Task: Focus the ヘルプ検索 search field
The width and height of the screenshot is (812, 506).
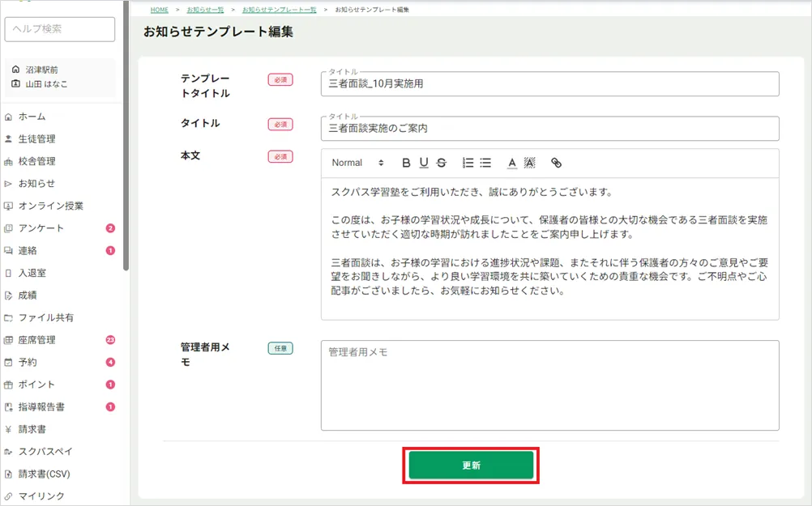Action: coord(59,29)
